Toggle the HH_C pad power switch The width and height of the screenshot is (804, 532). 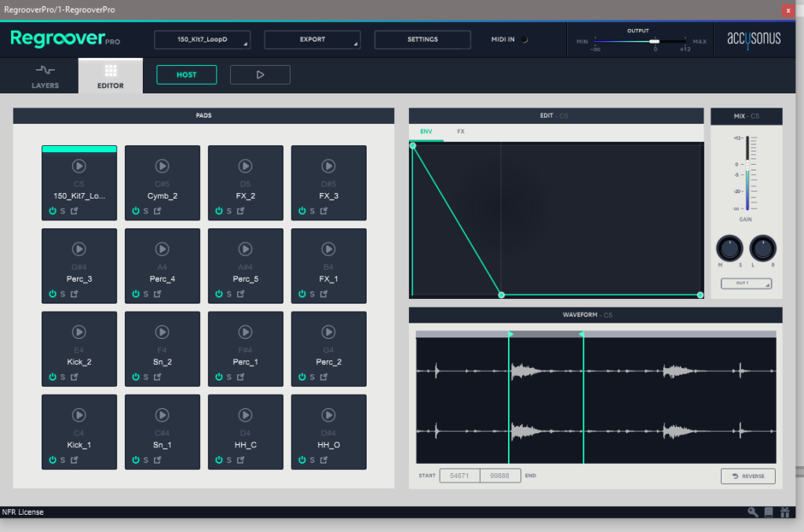pos(219,460)
